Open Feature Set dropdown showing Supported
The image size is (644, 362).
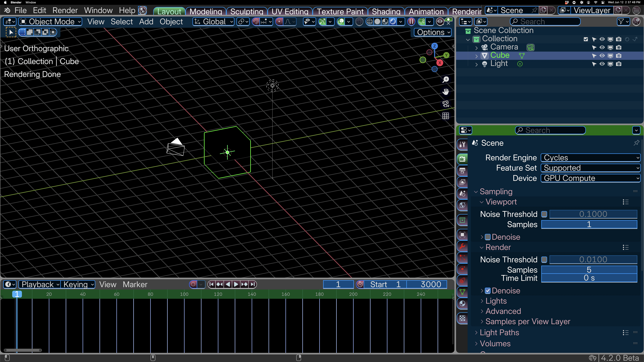590,168
